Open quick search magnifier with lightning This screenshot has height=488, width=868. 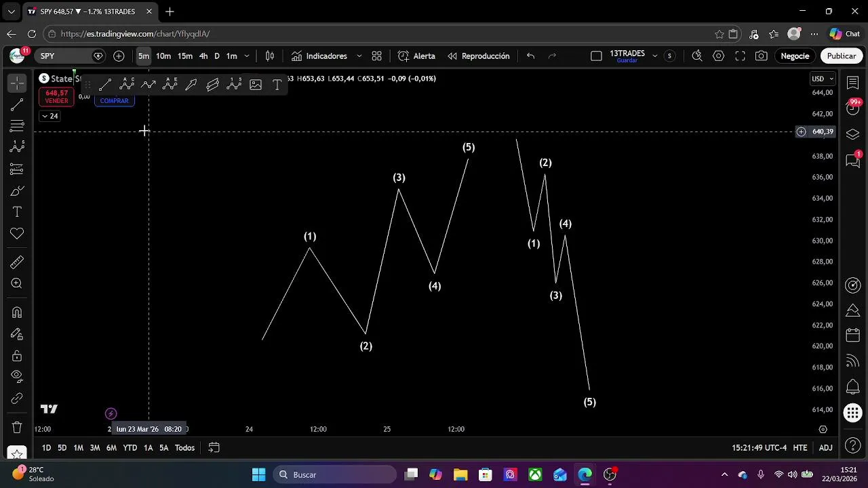(697, 56)
